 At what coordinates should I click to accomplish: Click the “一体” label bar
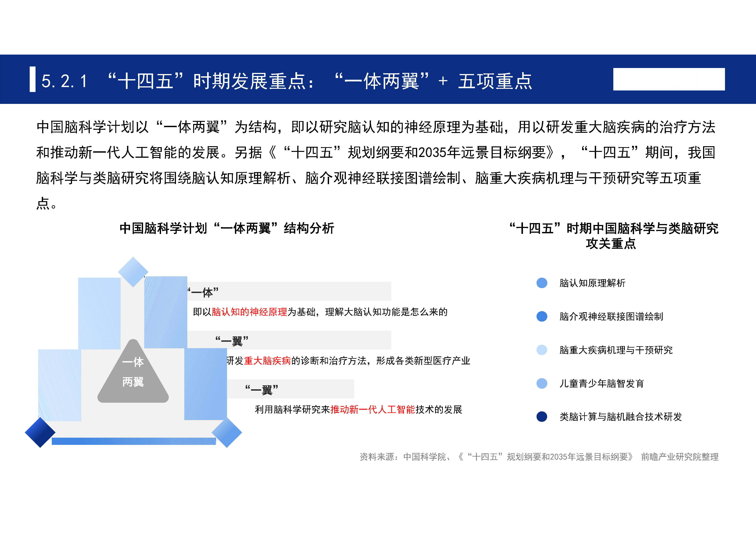[289, 291]
